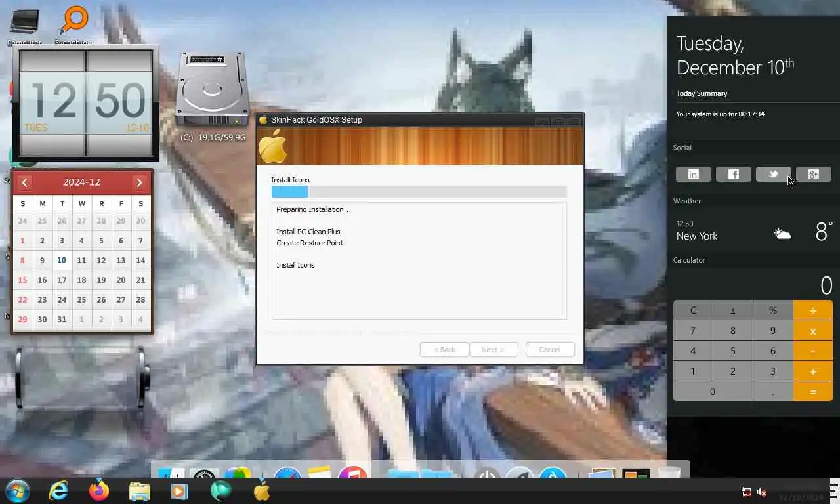Click the Install Icons progress bar

pos(419,192)
